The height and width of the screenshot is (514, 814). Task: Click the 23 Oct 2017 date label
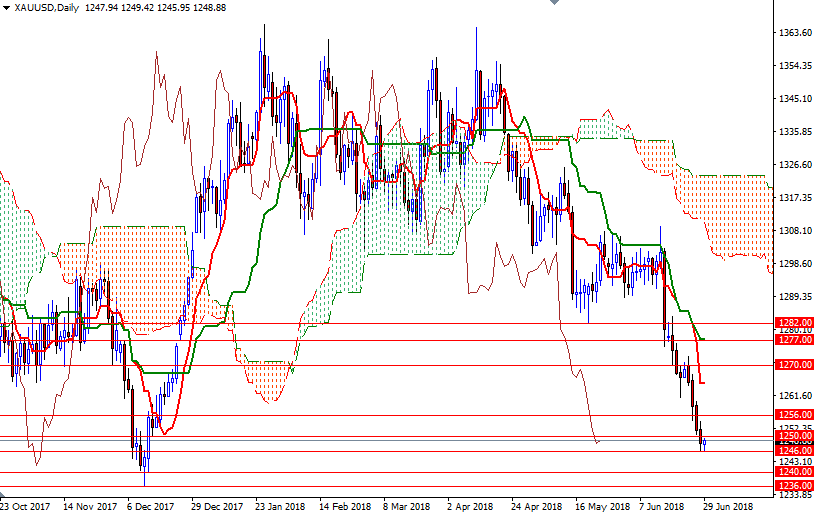[x=26, y=506]
